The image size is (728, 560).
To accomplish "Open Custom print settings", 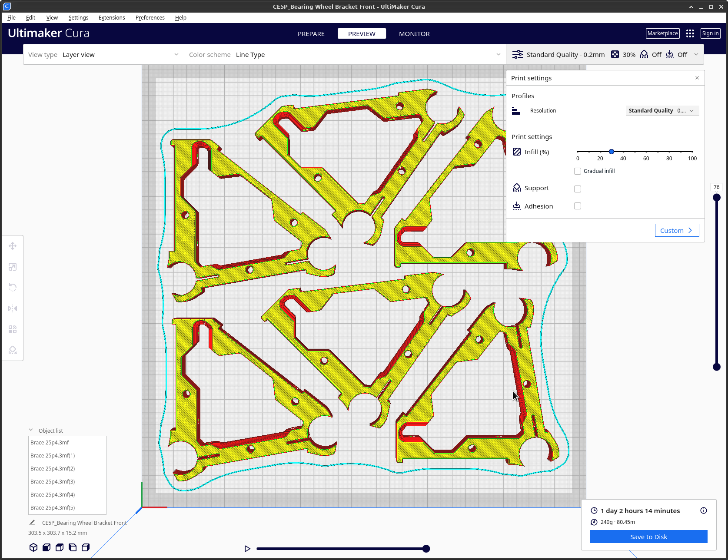I will tap(677, 230).
